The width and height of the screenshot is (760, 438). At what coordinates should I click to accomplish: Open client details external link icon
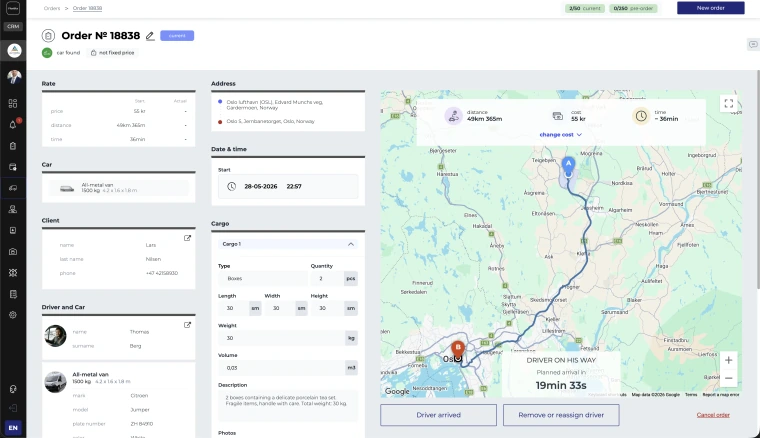click(188, 238)
